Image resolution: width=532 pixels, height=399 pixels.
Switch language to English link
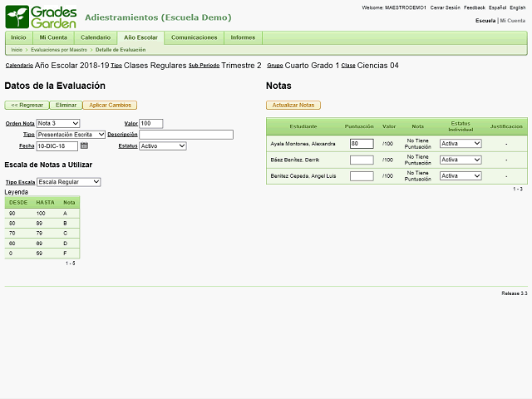[x=517, y=7]
